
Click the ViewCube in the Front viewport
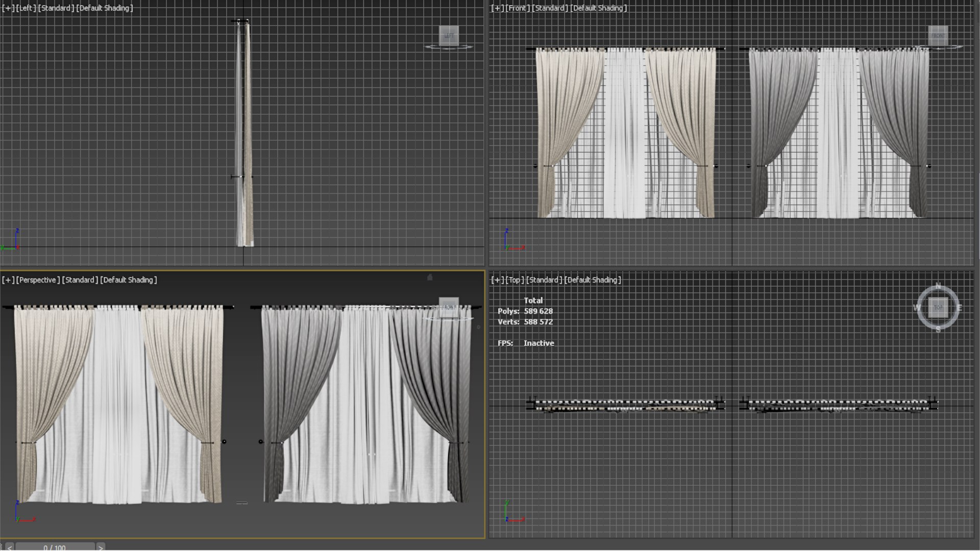coord(938,35)
